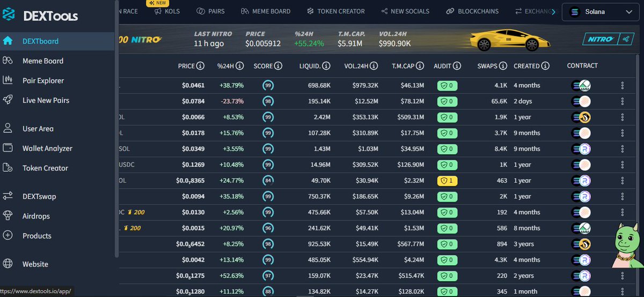Click the yellow audit badge showing 1
Viewport: 644px width, 297px height.
(447, 180)
